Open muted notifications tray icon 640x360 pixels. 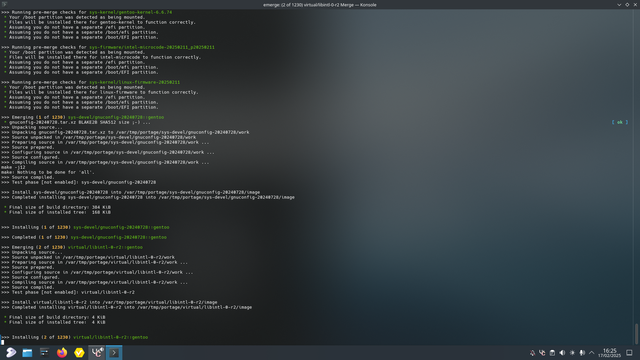(532, 353)
